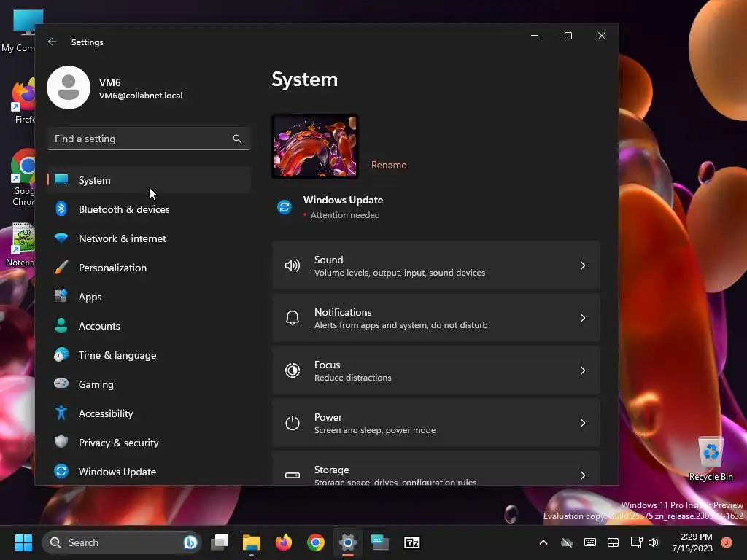Select Bluetooth & devices in navigation

(149, 209)
